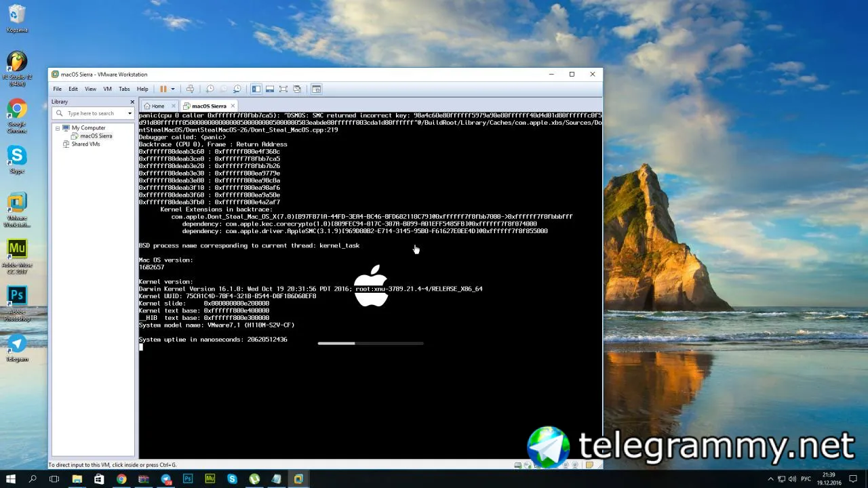Collapse the My Computer tree node
The width and height of the screenshot is (868, 488).
[58, 128]
